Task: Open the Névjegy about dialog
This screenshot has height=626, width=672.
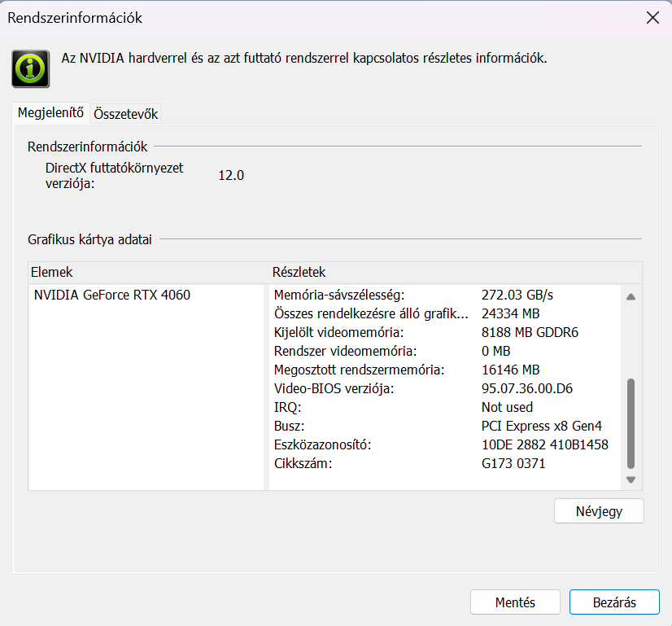Action: (599, 511)
